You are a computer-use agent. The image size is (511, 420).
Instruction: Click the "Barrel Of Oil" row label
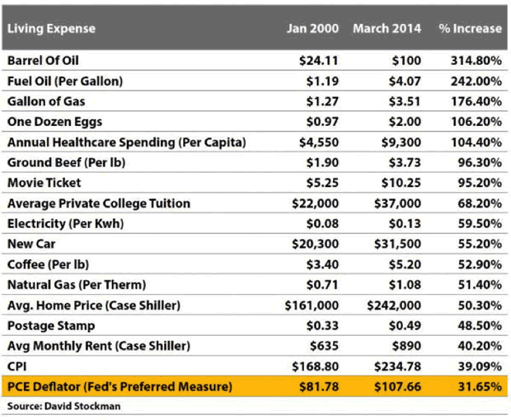(x=44, y=60)
